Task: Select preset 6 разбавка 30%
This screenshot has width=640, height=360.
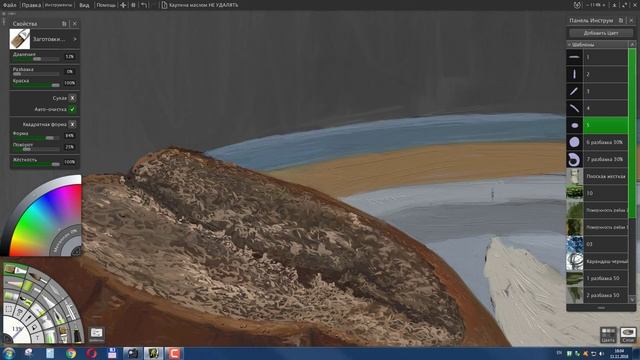Action: (x=597, y=142)
